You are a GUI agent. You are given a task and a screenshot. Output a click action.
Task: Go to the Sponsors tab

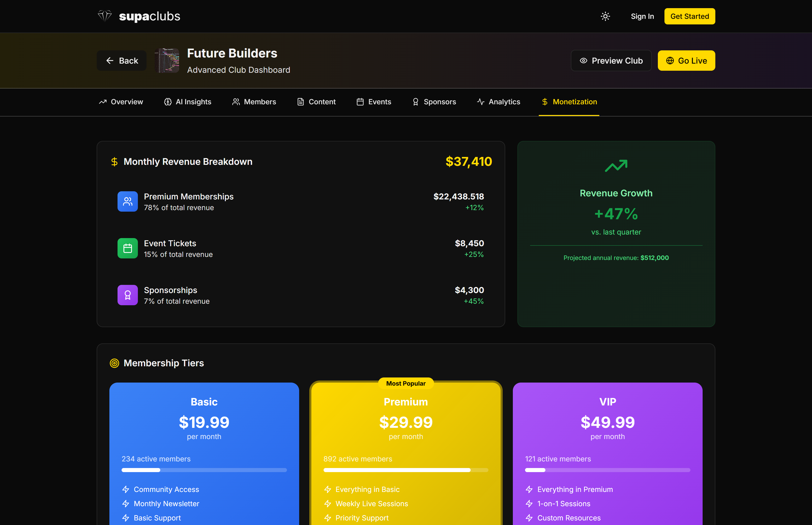pos(434,102)
